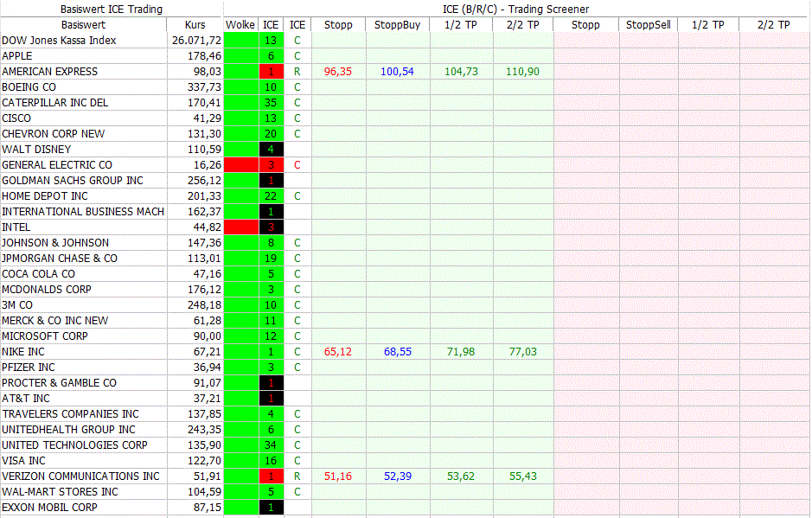Select General Electric price 16,26

coord(208,164)
